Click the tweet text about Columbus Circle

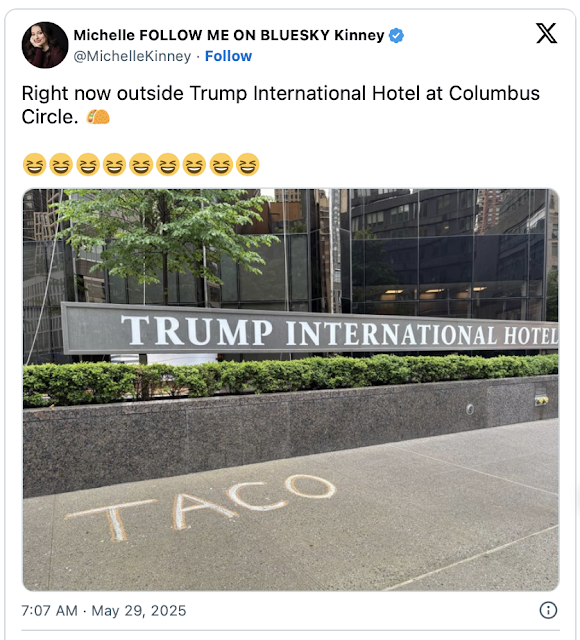click(x=280, y=105)
